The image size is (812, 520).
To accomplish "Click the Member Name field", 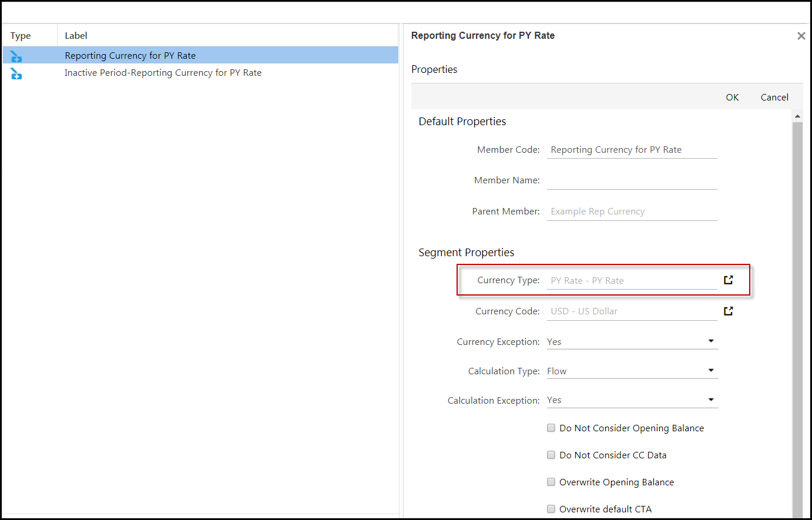I will click(x=632, y=180).
